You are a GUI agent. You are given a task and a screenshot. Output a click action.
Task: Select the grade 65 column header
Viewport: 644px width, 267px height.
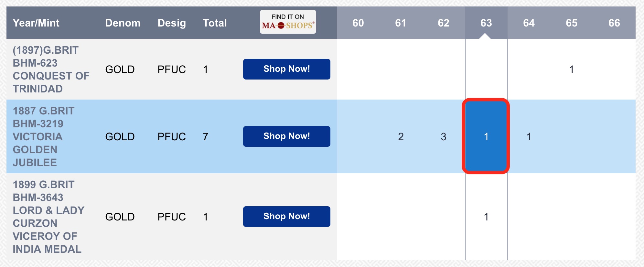coord(571,23)
